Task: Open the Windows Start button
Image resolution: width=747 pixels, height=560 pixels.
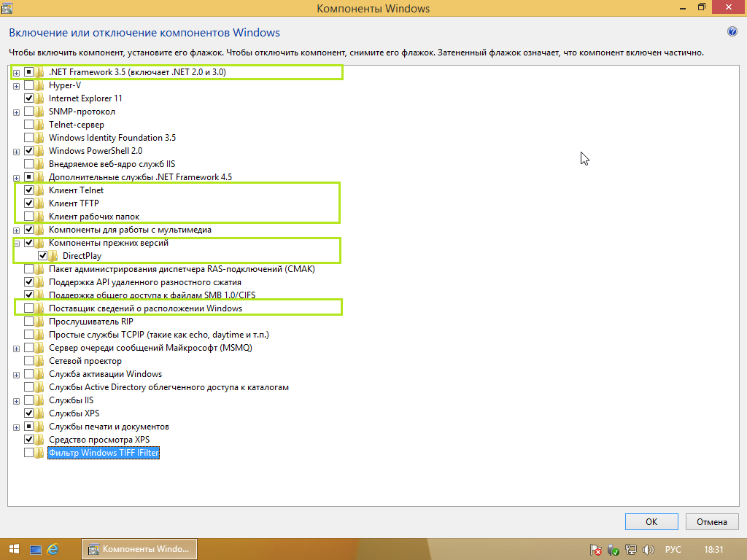Action: point(13,549)
